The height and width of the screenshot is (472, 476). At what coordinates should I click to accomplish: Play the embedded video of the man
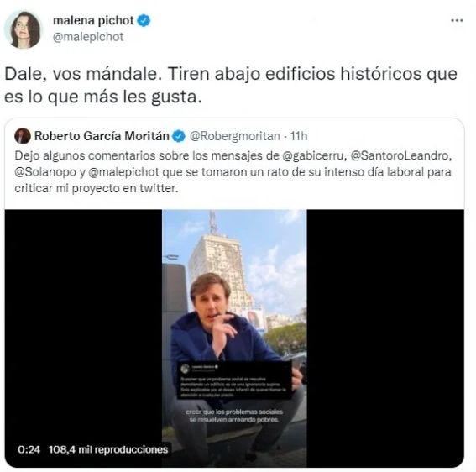pos(234,338)
